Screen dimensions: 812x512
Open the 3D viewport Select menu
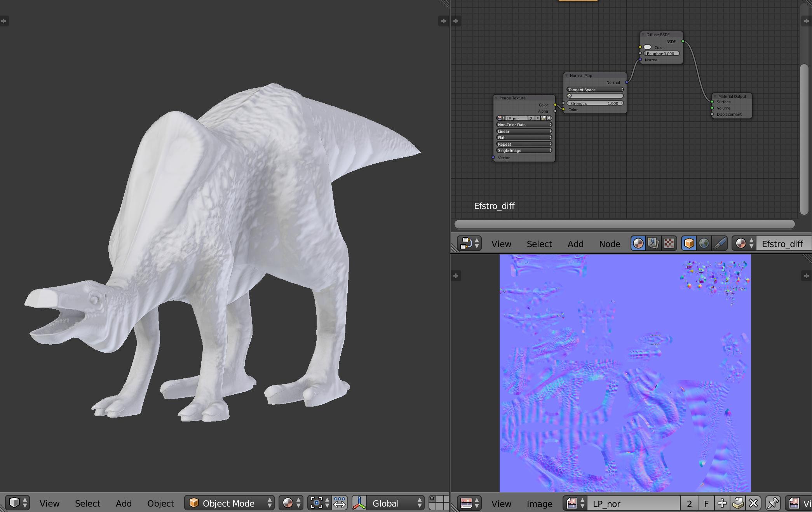click(87, 503)
